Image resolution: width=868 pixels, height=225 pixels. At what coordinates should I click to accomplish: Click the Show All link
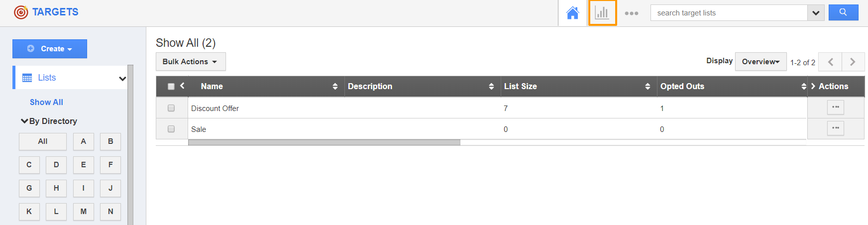click(x=46, y=102)
